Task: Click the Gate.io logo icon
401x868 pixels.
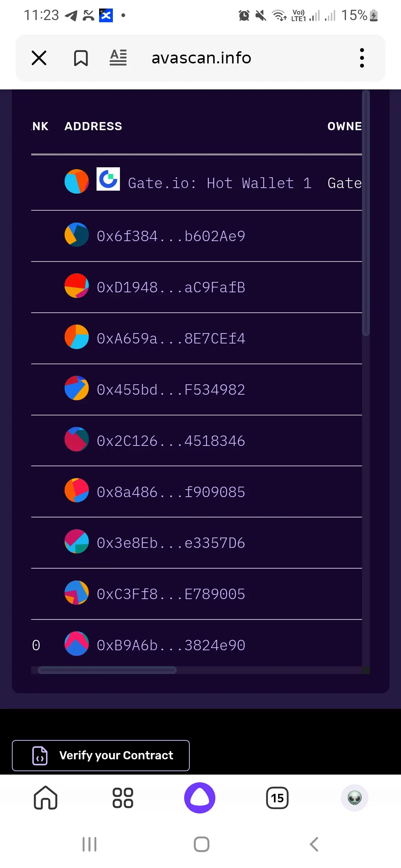Action: point(108,179)
